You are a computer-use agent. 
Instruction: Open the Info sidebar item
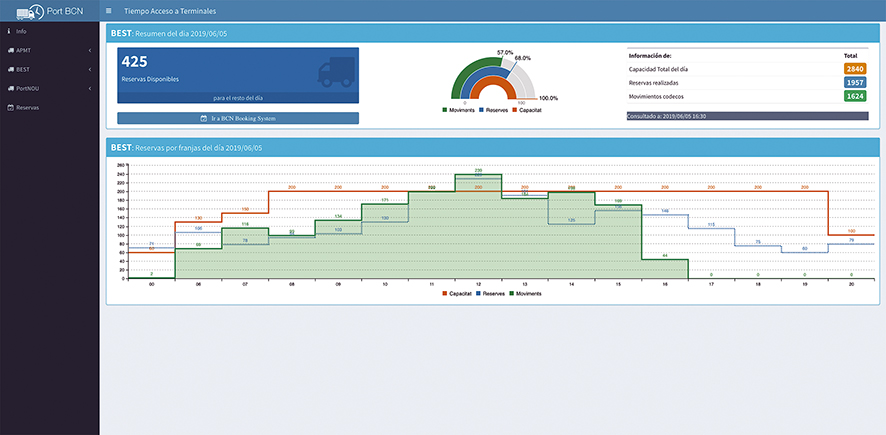(x=50, y=31)
